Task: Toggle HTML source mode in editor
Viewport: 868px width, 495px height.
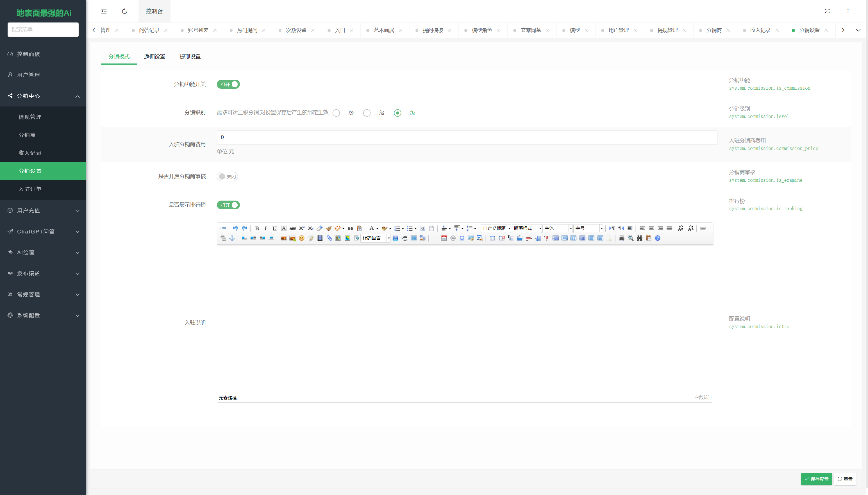Action: coord(222,228)
